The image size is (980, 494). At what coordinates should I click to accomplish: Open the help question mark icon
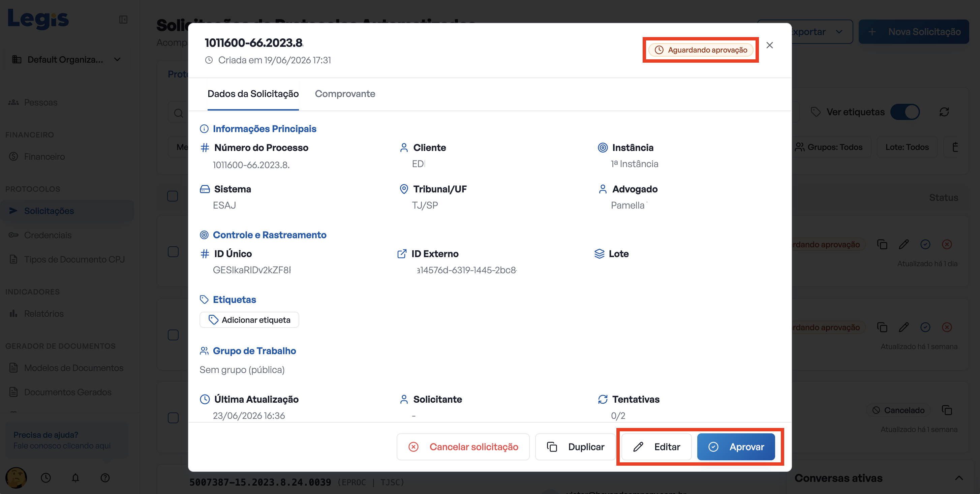pyautogui.click(x=105, y=477)
